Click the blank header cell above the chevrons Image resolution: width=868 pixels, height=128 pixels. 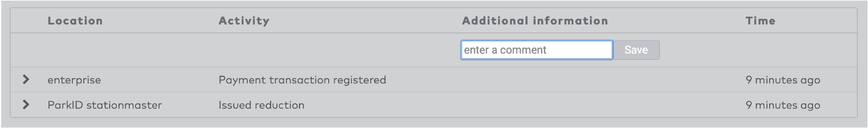(26, 21)
